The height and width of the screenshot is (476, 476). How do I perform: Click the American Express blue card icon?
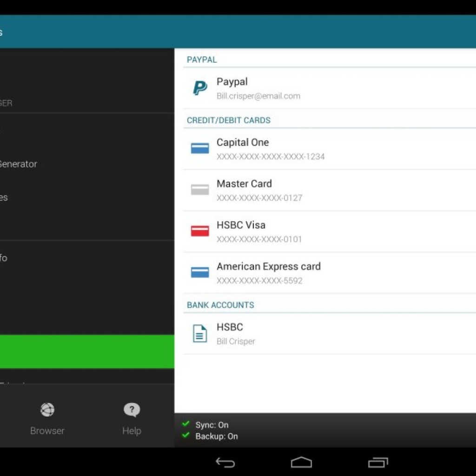(x=200, y=272)
